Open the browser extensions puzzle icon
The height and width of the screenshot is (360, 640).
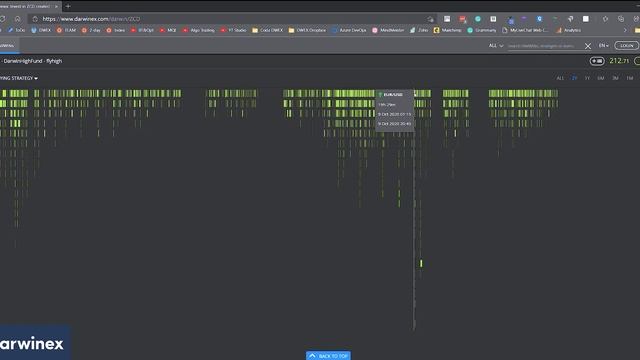(605, 19)
